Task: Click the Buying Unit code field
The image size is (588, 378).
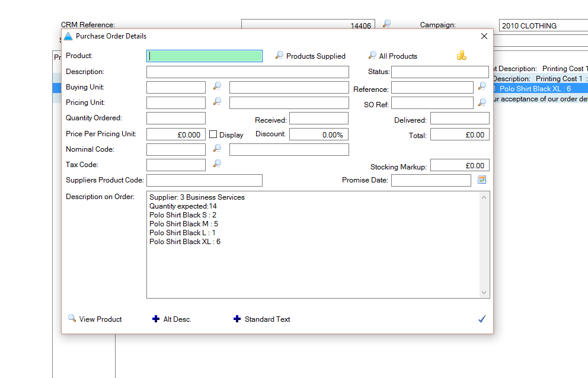Action: tap(176, 87)
